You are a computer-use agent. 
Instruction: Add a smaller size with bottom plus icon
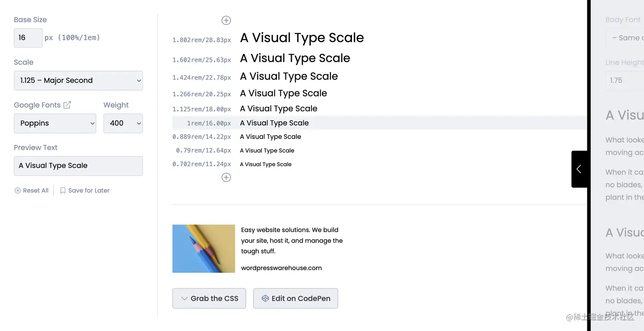tap(226, 177)
